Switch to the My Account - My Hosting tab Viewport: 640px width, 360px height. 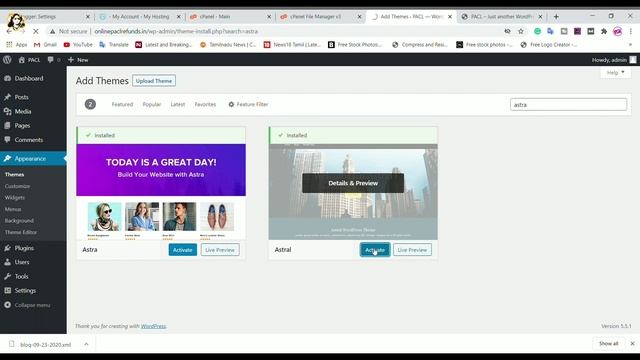tap(140, 17)
